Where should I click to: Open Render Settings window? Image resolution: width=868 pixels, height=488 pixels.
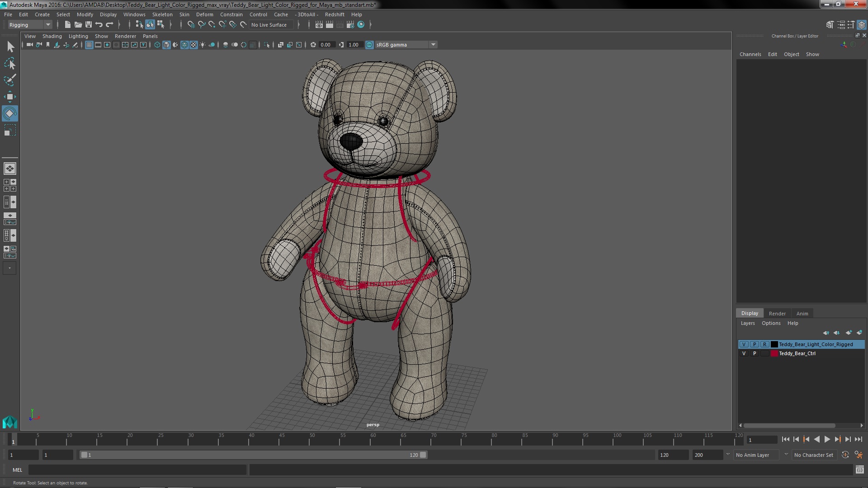350,25
